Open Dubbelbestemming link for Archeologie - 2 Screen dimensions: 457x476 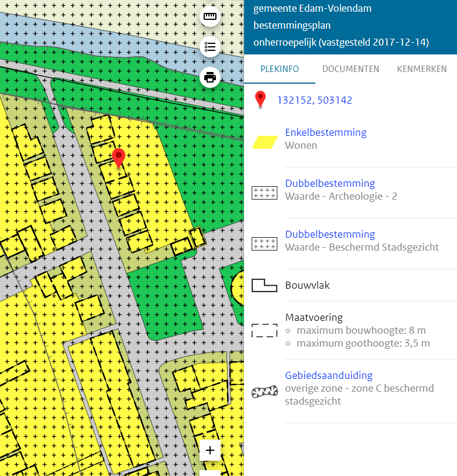330,183
